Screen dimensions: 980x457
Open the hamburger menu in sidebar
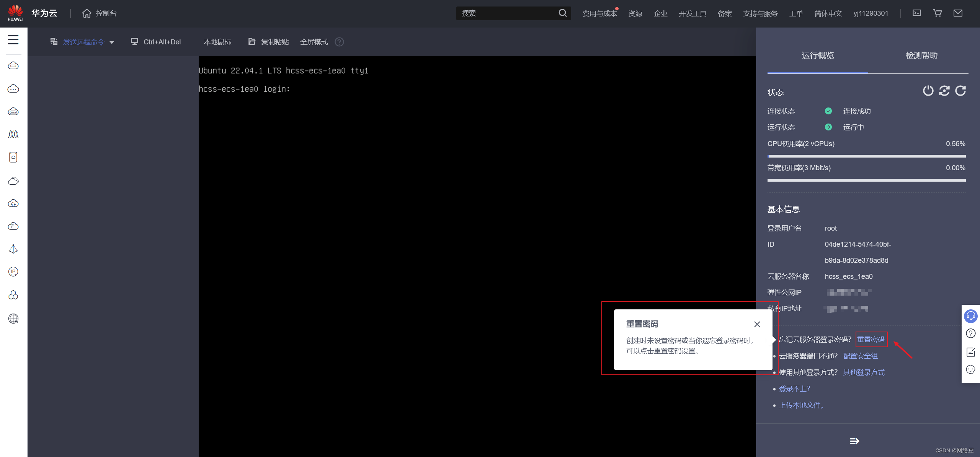[13, 40]
